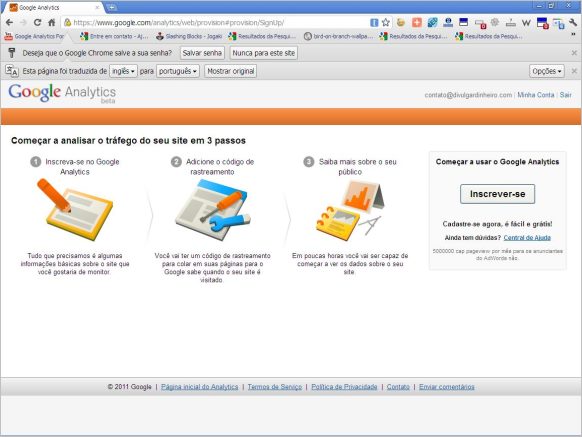Viewport: 582px width, 437px height.
Task: Open the Política de Privacidade footer link
Action: click(x=344, y=387)
